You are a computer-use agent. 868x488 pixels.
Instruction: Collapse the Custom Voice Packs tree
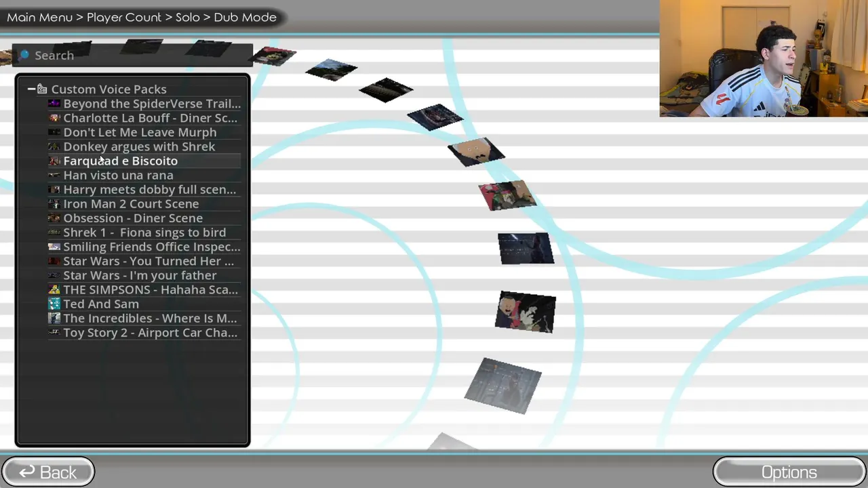[31, 89]
